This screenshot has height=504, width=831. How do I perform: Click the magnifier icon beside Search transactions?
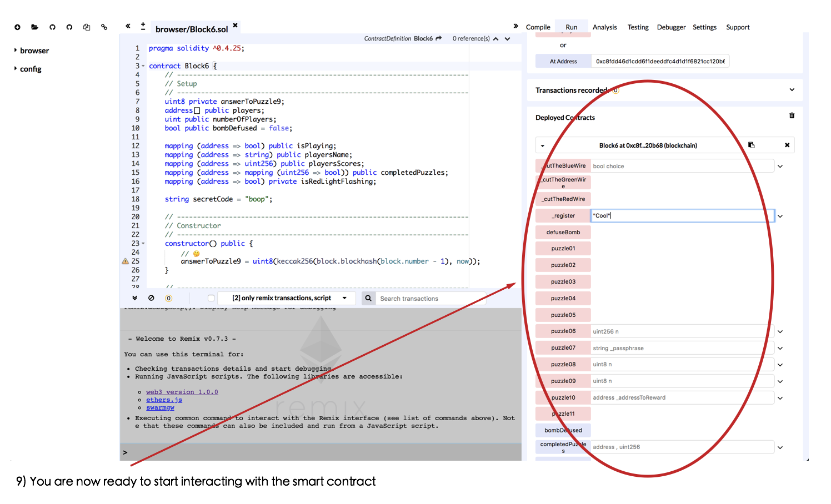368,298
